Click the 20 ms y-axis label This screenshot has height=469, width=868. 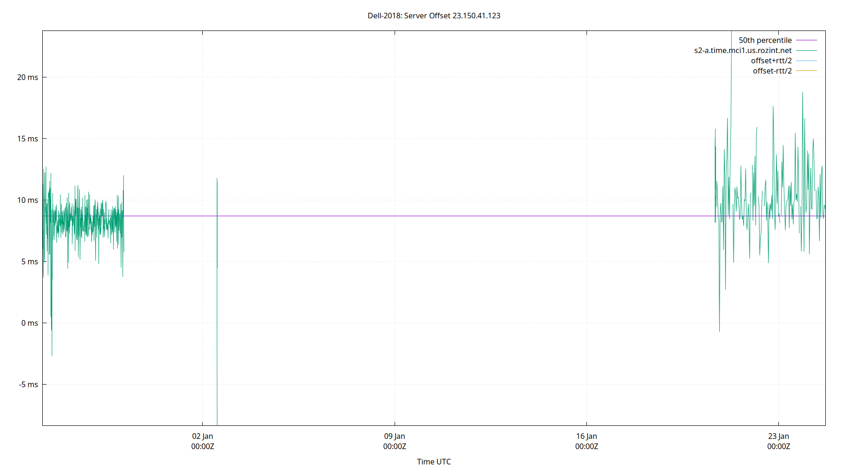pos(26,77)
